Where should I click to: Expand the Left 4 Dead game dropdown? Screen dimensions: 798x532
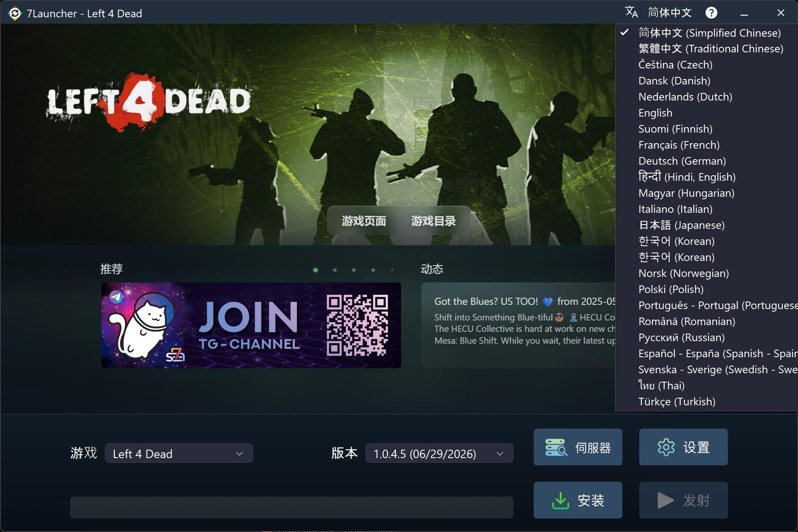pos(179,453)
